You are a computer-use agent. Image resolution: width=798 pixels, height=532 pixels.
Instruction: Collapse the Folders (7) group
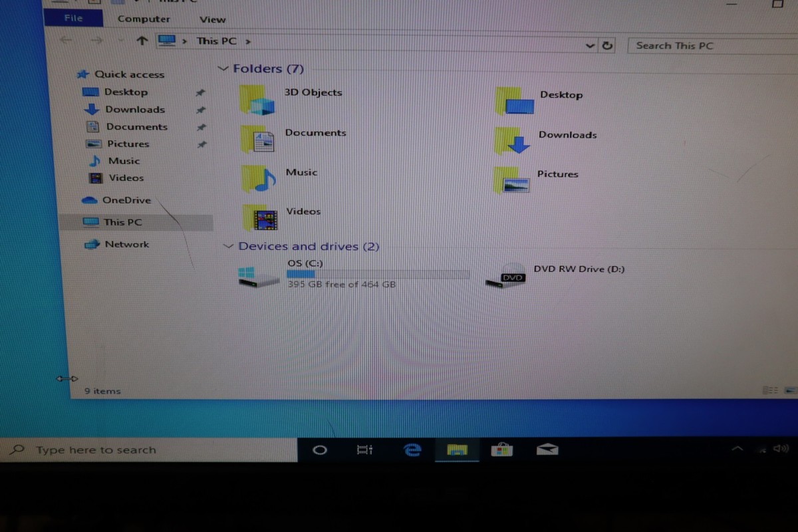pyautogui.click(x=223, y=68)
